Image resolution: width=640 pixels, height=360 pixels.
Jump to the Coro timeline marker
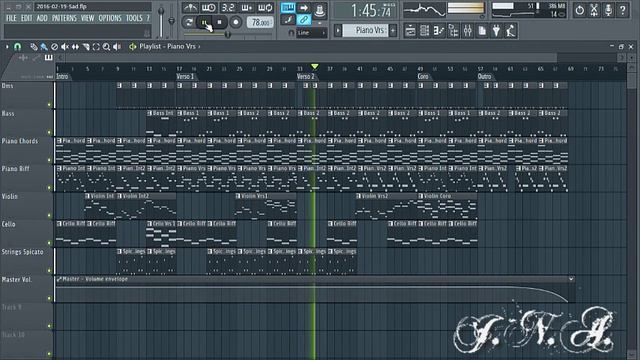[423, 76]
